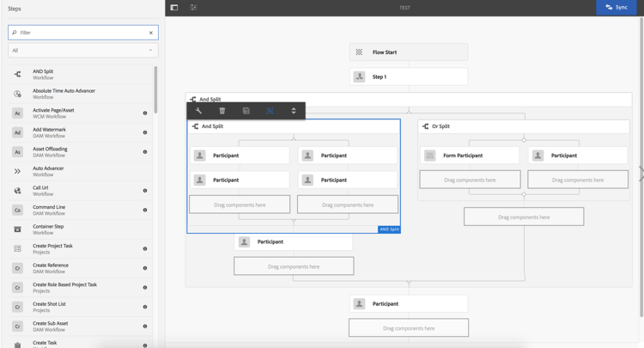Click the blue Group icon in toolbar

270,111
